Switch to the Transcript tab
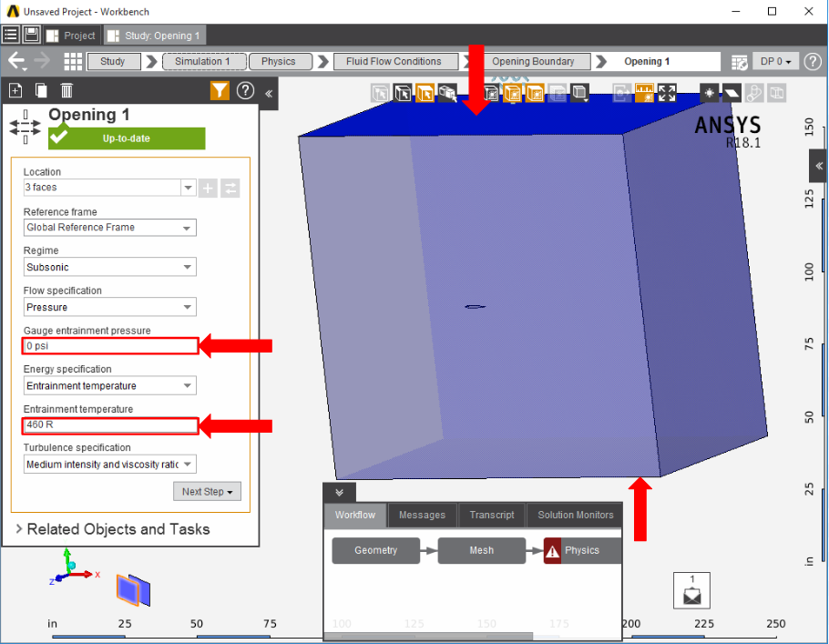This screenshot has height=644, width=829. point(492,515)
